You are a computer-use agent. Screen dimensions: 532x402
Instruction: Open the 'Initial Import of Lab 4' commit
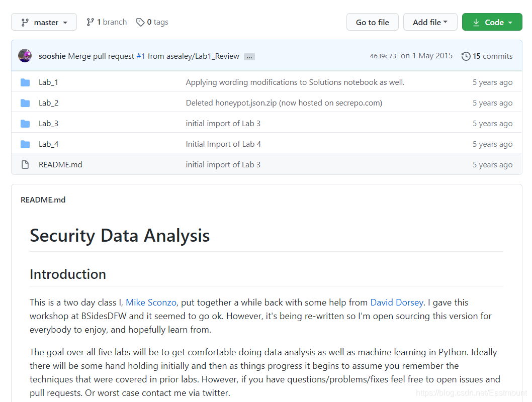pos(223,144)
